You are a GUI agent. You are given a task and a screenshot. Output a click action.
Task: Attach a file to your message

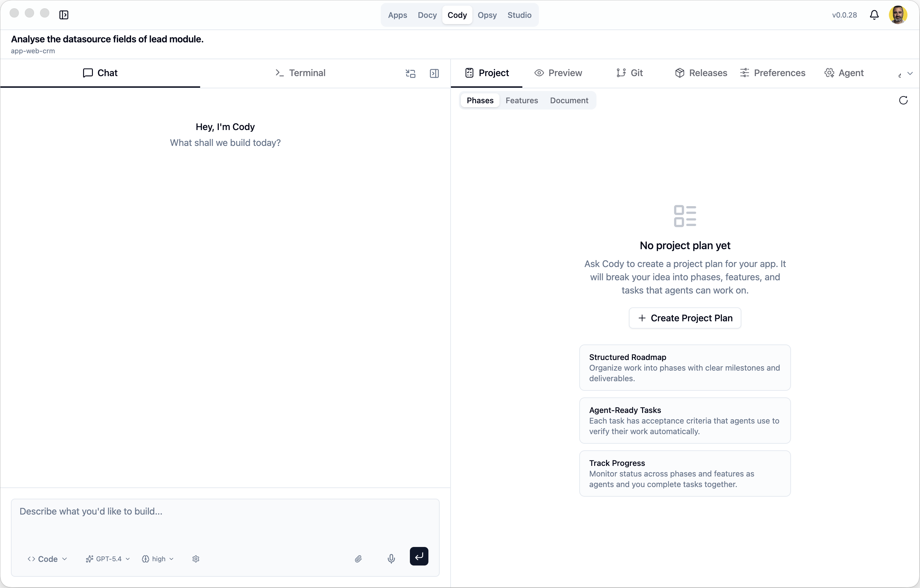pyautogui.click(x=358, y=559)
